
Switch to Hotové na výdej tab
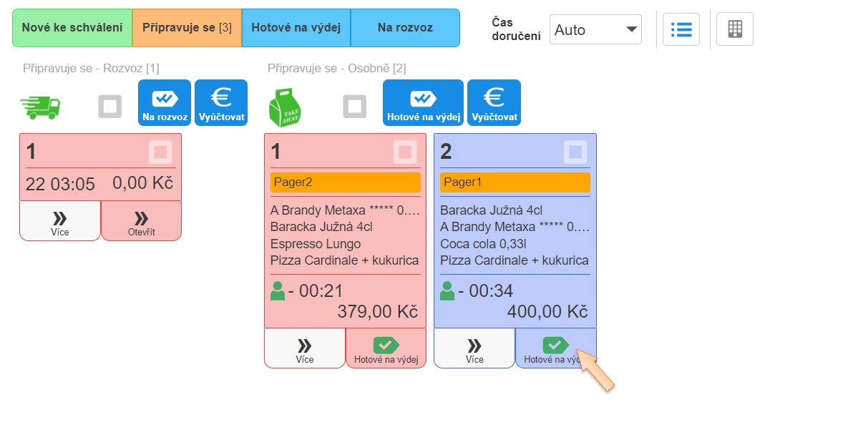tap(296, 28)
